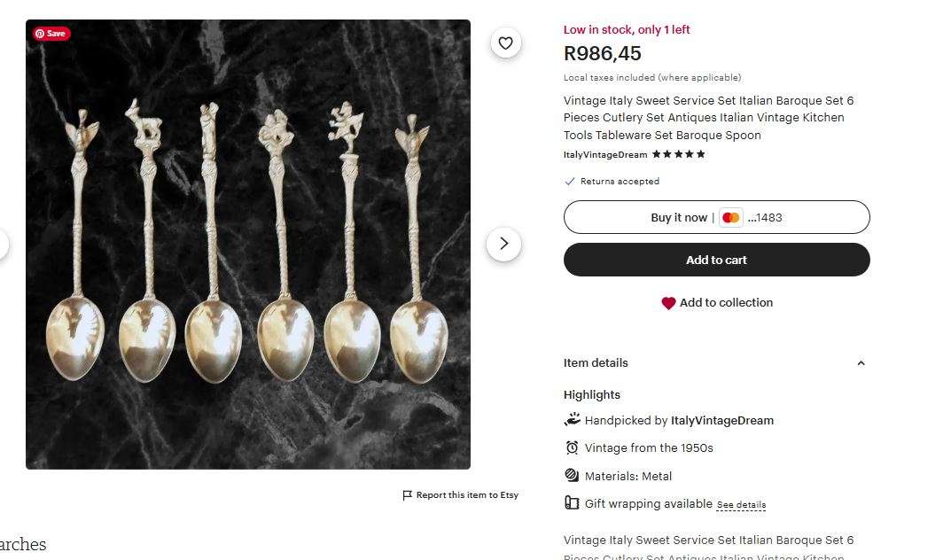Collapse the Item details section
The width and height of the screenshot is (951, 560).
coord(861,362)
